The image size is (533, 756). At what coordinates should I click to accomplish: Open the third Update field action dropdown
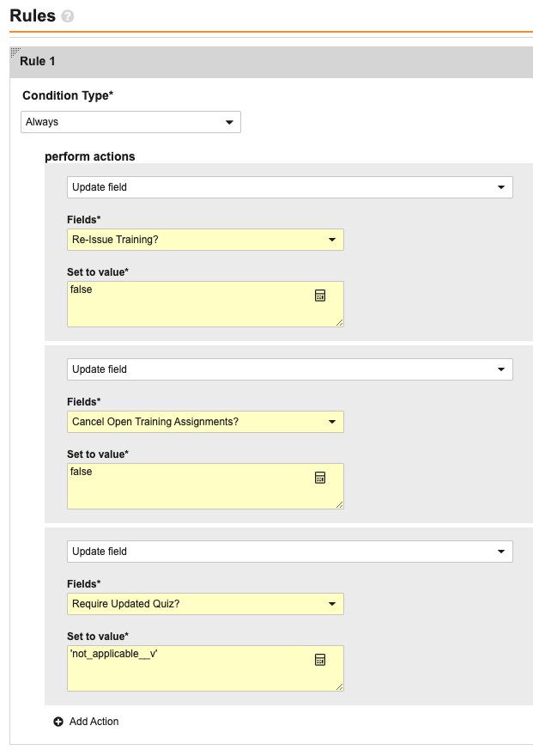pyautogui.click(x=290, y=552)
